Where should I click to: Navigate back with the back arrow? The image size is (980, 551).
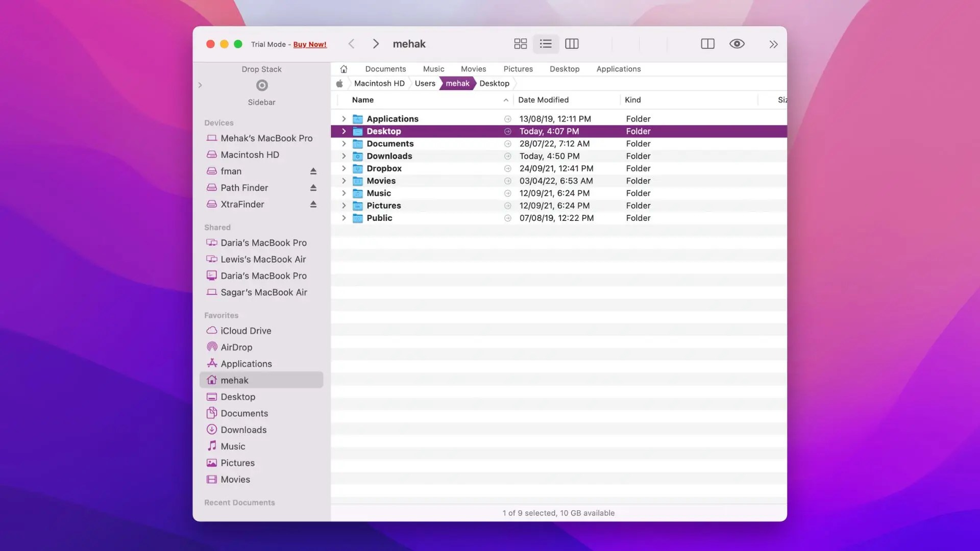click(x=351, y=44)
